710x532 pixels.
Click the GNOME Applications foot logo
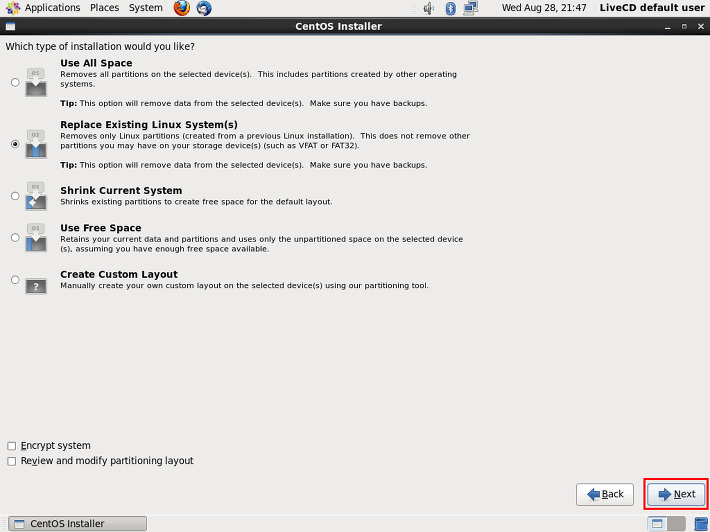(x=13, y=8)
